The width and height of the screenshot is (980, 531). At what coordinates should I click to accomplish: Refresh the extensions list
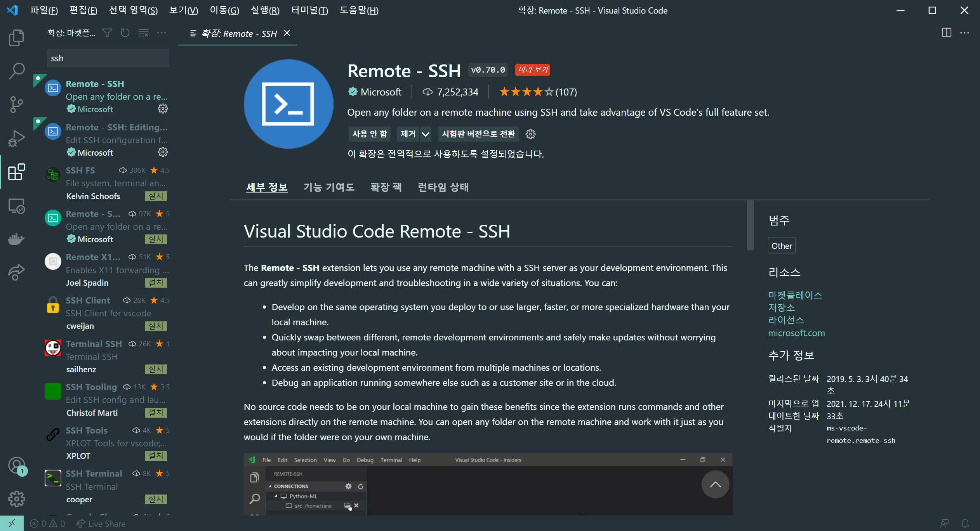[x=125, y=33]
